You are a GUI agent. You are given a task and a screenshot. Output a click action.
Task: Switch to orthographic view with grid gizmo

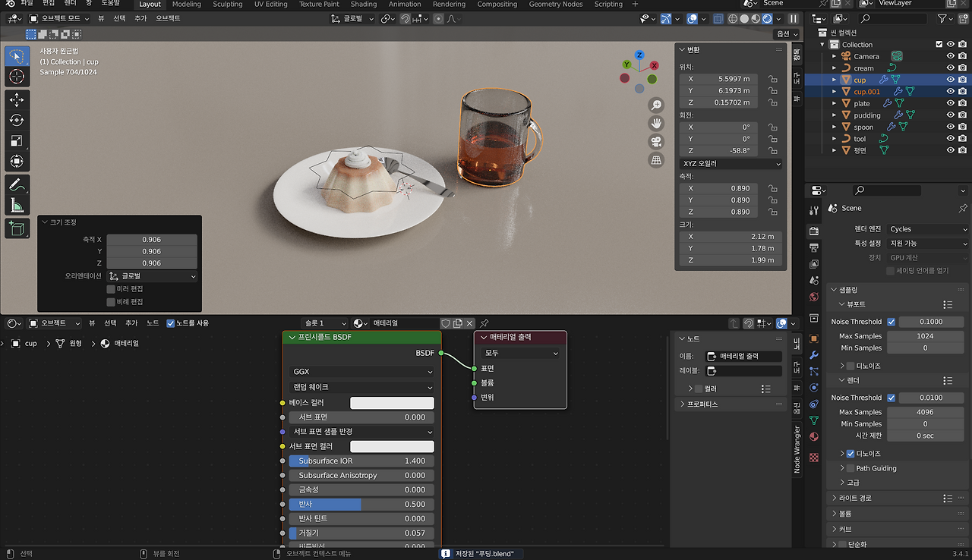tap(656, 160)
